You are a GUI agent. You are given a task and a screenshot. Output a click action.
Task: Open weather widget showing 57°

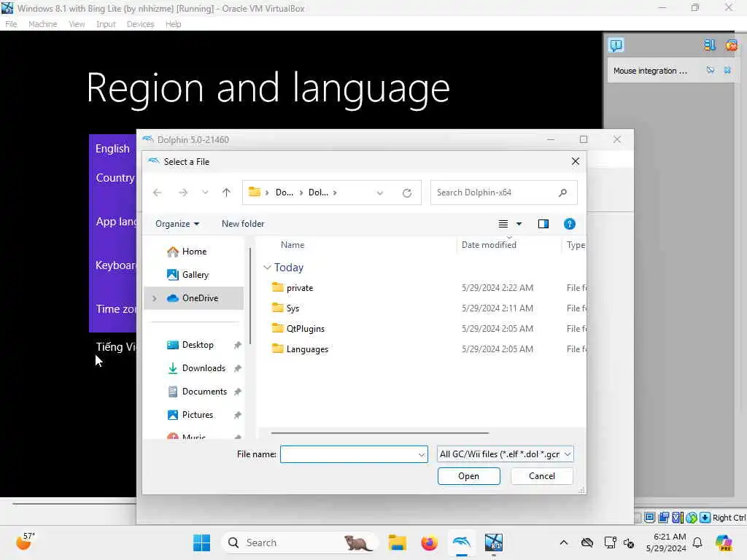click(x=24, y=542)
